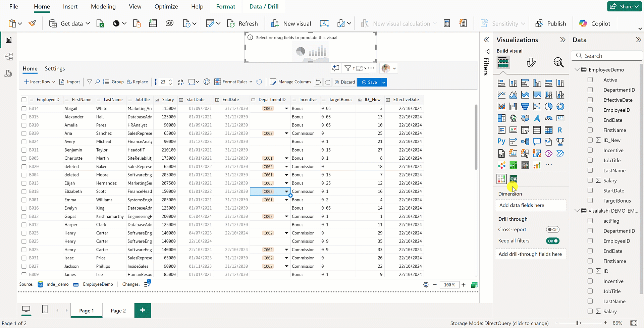The height and width of the screenshot is (328, 644).
Task: Click the Filter funnel in grid toolbar
Action: click(x=90, y=82)
